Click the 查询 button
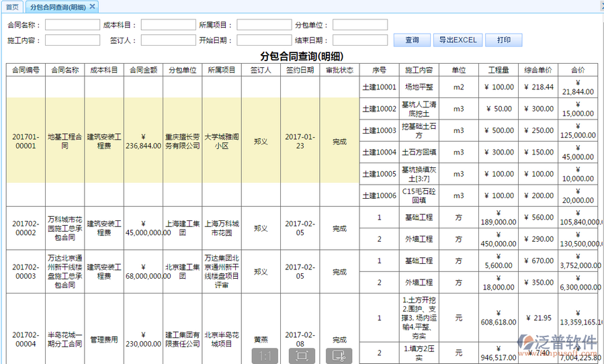604x364 pixels. tap(412, 40)
